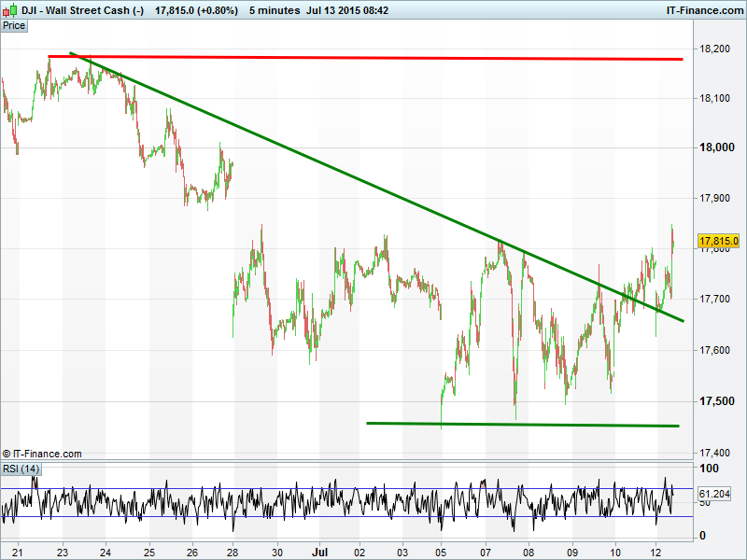Select the green horizontal support line

click(x=523, y=425)
